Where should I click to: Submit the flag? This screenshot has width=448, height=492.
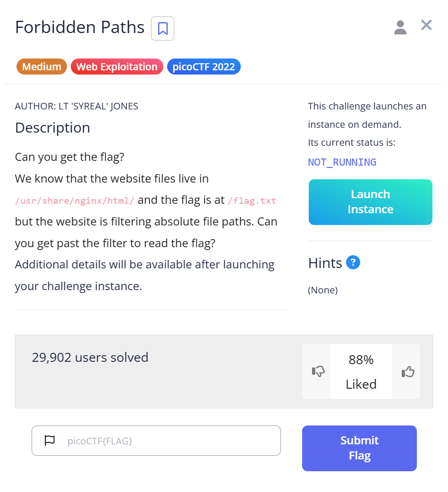[x=359, y=448]
